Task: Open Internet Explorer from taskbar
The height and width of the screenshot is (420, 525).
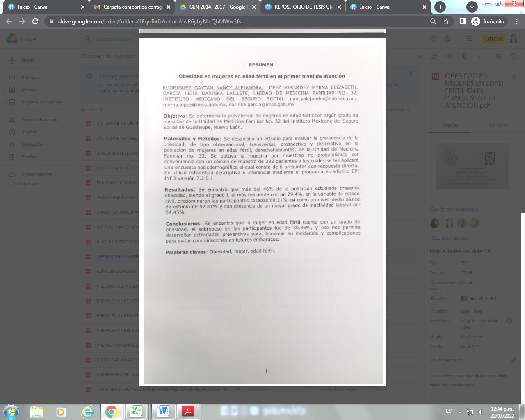Action: coord(87,411)
